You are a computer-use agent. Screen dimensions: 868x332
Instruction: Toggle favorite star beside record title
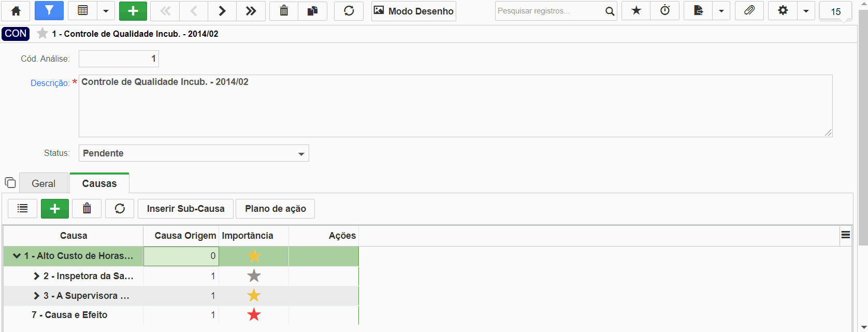click(42, 34)
